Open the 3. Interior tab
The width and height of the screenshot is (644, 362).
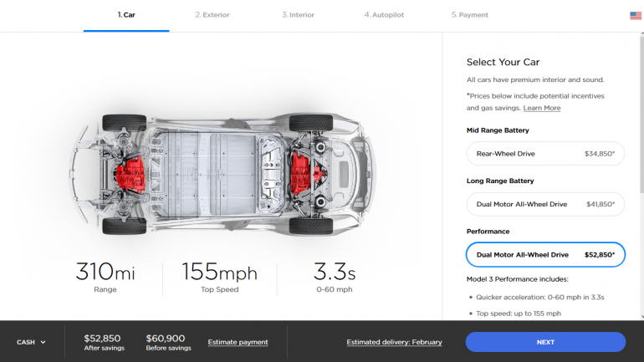click(x=299, y=15)
